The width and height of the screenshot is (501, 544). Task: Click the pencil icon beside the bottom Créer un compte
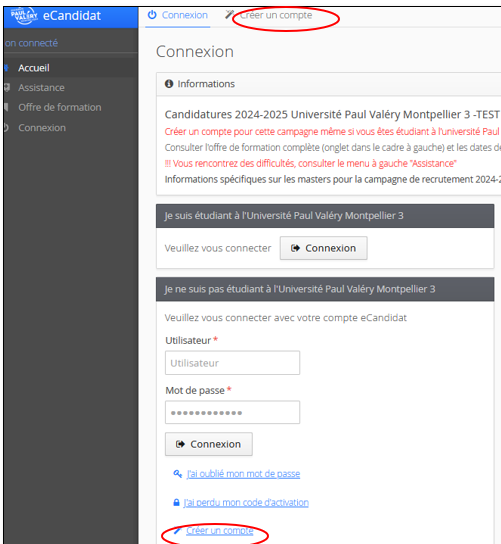coord(177,530)
